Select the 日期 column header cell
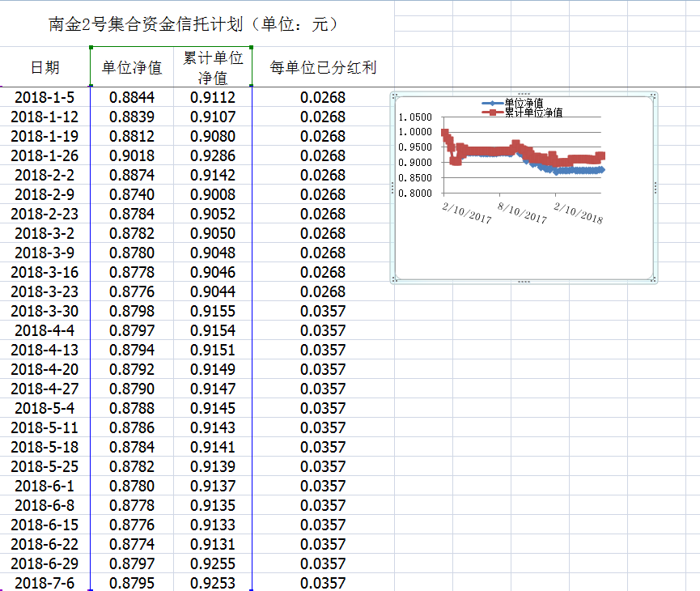Image resolution: width=700 pixels, height=591 pixels. (x=45, y=67)
